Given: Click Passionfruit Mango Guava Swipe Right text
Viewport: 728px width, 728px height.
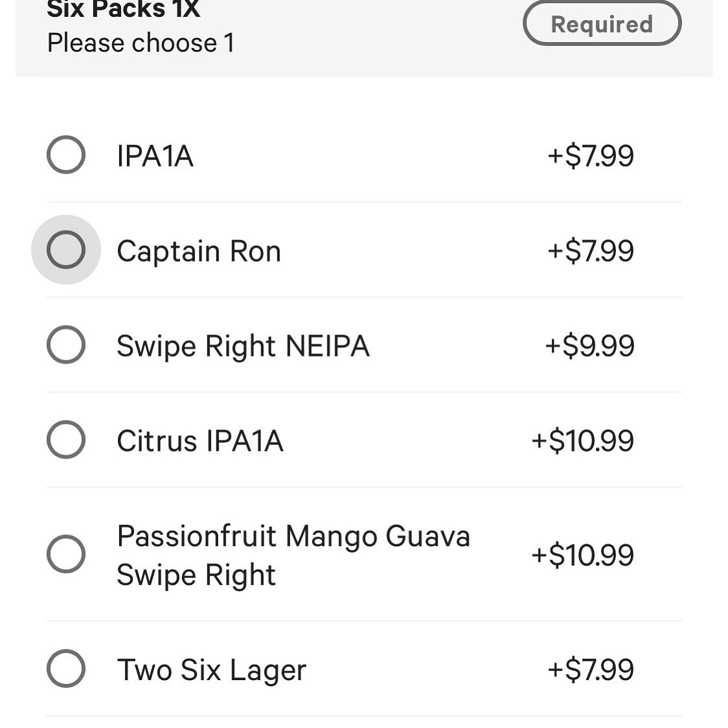Looking at the screenshot, I should coord(293,555).
